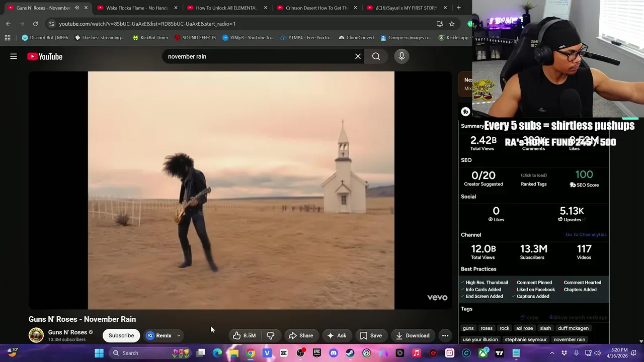Click the November Rain video player
The height and width of the screenshot is (362, 644).
tap(241, 190)
